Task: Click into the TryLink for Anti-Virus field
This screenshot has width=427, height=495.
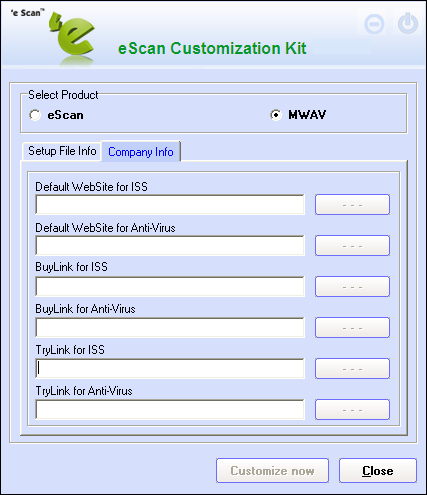Action: 170,409
